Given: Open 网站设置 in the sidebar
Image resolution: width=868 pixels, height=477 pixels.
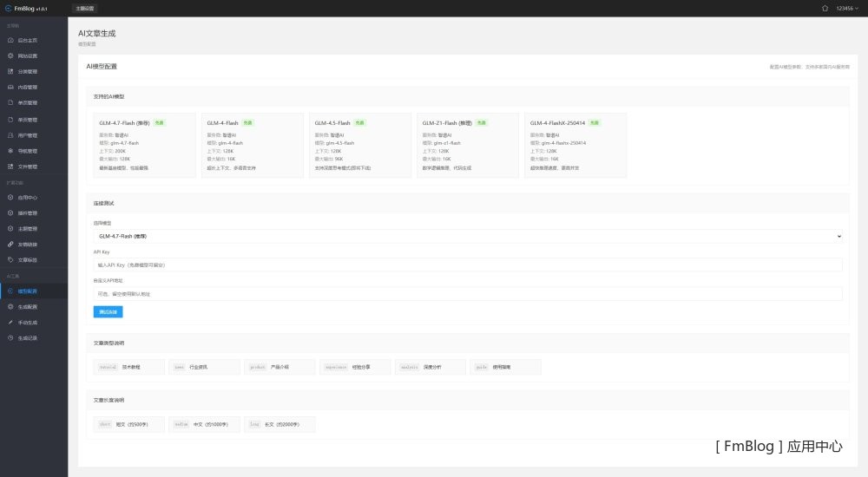Looking at the screenshot, I should point(27,56).
